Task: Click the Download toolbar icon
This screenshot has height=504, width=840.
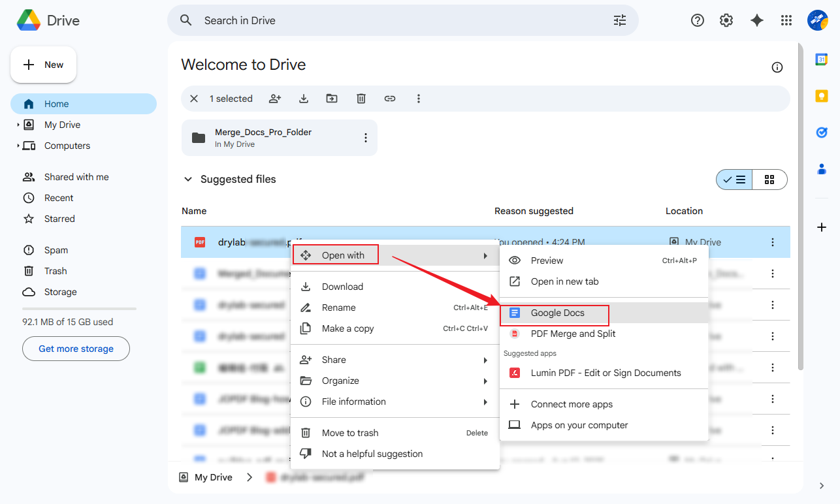Action: click(x=304, y=99)
